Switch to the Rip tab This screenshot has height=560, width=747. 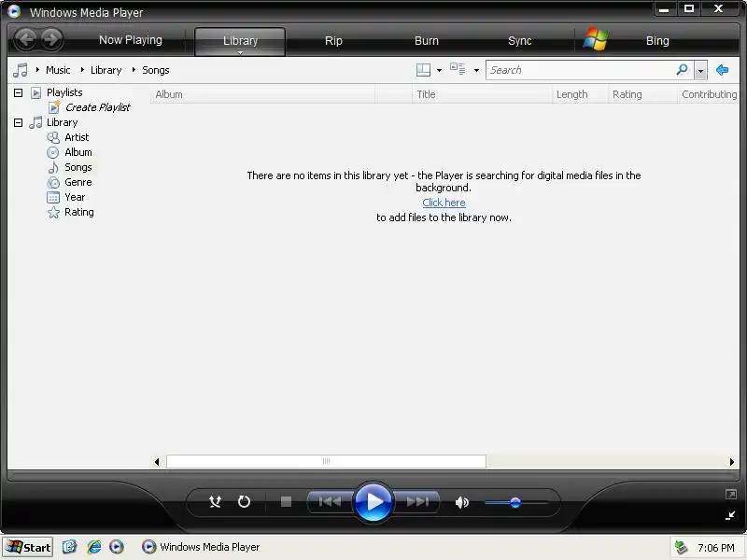[x=333, y=40]
